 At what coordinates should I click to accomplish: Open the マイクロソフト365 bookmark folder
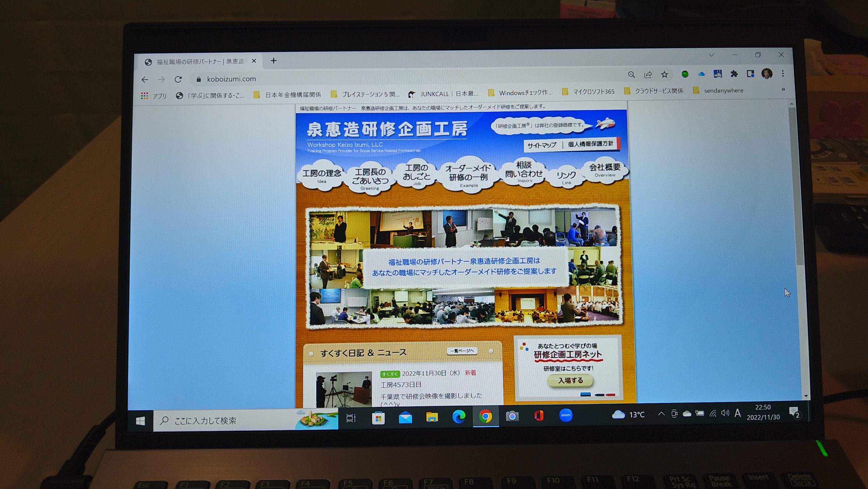point(588,92)
